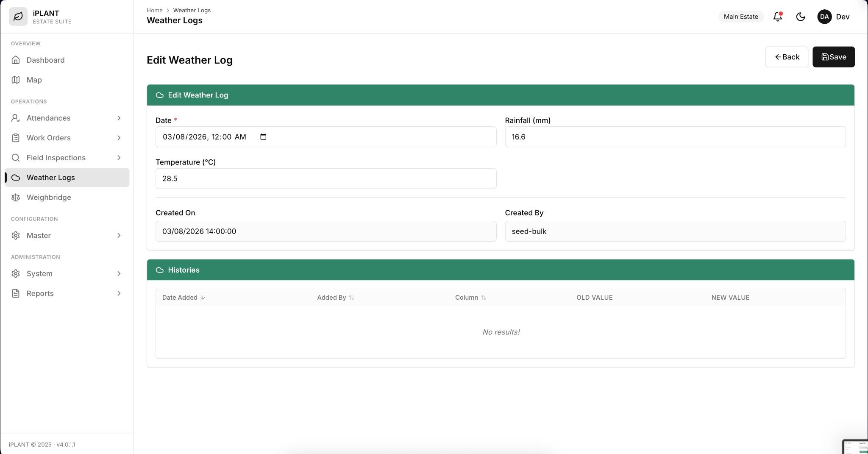Click the iPLANT leaf logo icon
The height and width of the screenshot is (454, 868).
pyautogui.click(x=18, y=17)
